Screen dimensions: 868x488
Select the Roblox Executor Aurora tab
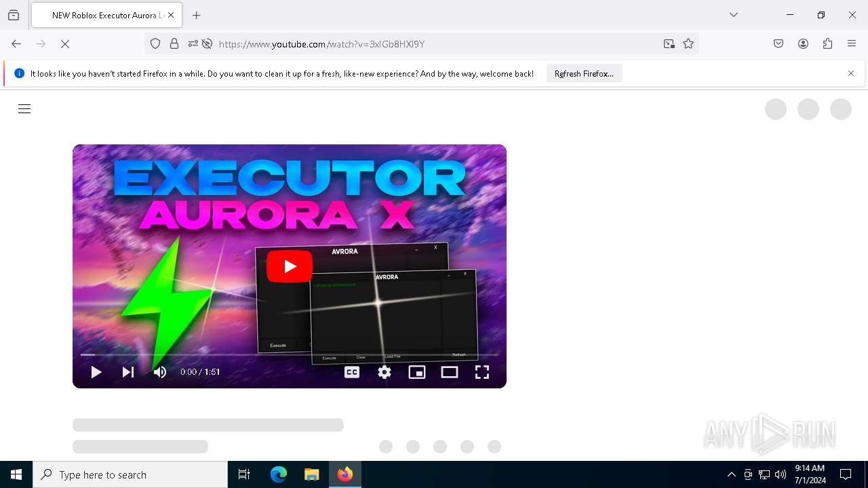tap(106, 15)
